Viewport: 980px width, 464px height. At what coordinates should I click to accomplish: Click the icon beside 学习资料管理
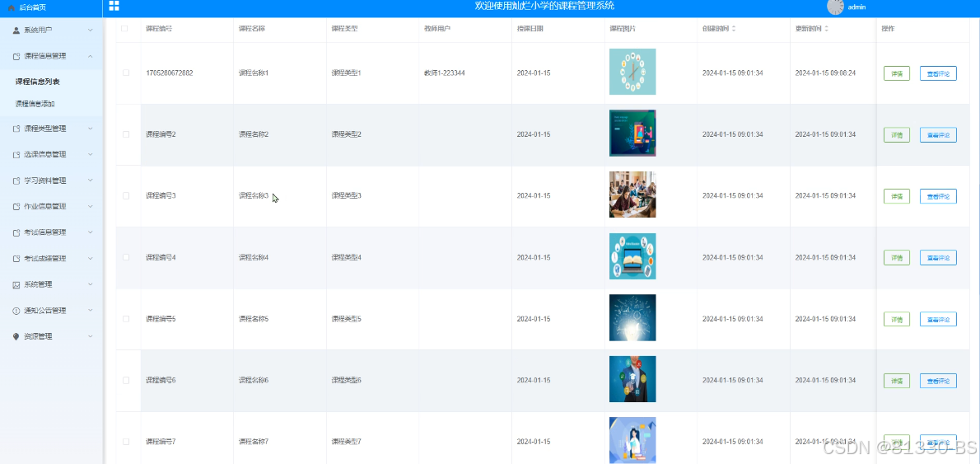tap(16, 180)
